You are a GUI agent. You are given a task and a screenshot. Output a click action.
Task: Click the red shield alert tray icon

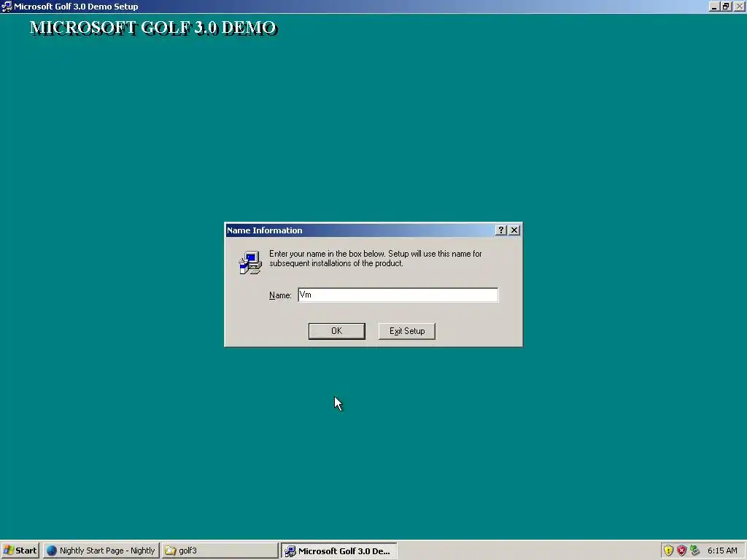tap(681, 551)
